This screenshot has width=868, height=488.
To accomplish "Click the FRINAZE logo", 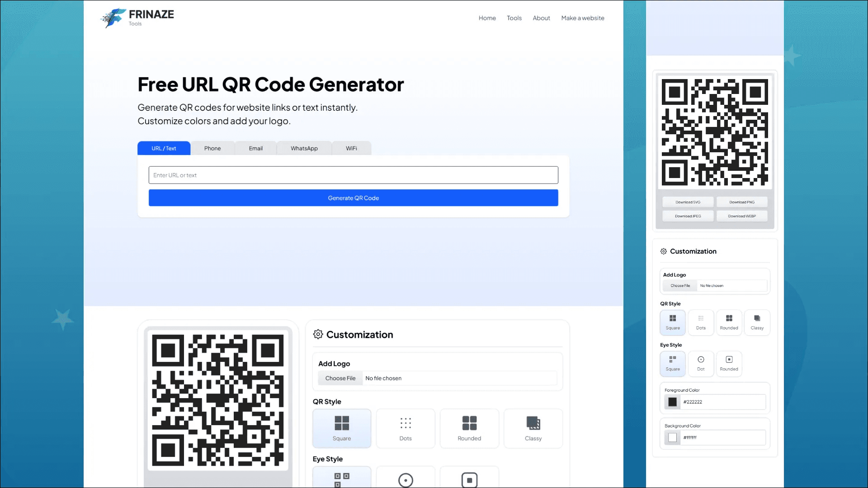I will tap(137, 18).
